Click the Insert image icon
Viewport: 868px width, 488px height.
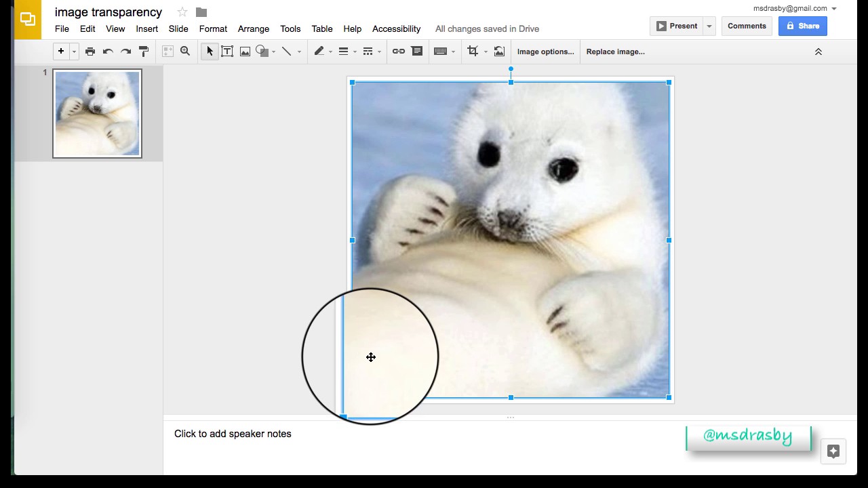tap(245, 52)
